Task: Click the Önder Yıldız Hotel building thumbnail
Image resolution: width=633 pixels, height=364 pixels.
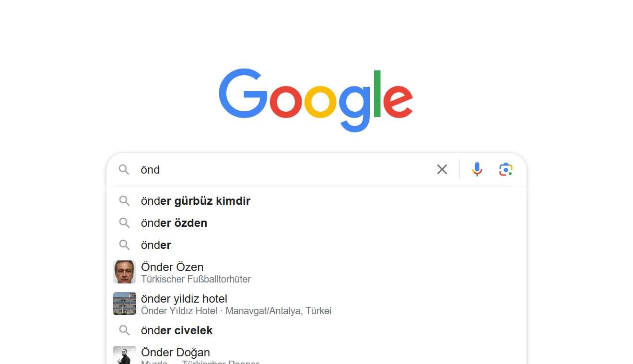Action: click(x=125, y=304)
